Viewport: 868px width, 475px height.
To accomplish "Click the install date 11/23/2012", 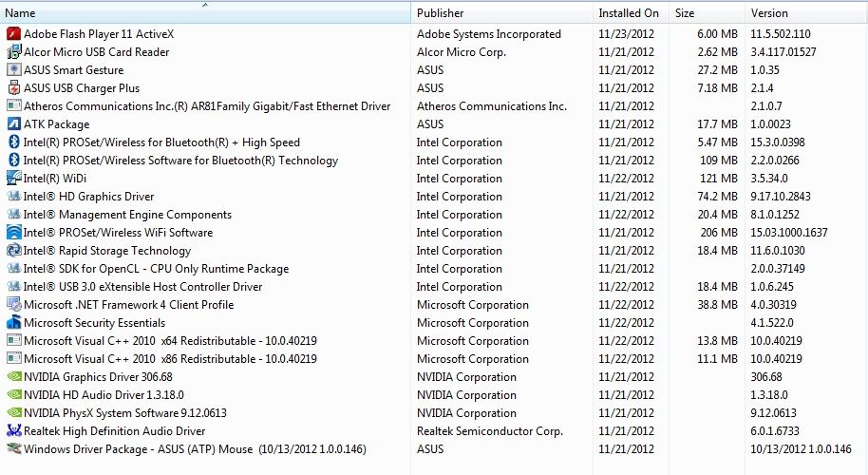I will [626, 34].
